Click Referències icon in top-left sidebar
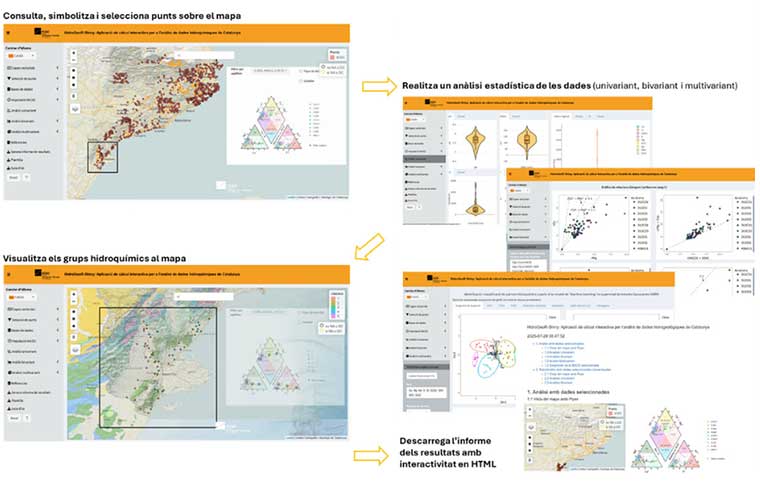Screen dimensions: 760x490 pyautogui.click(x=9, y=142)
